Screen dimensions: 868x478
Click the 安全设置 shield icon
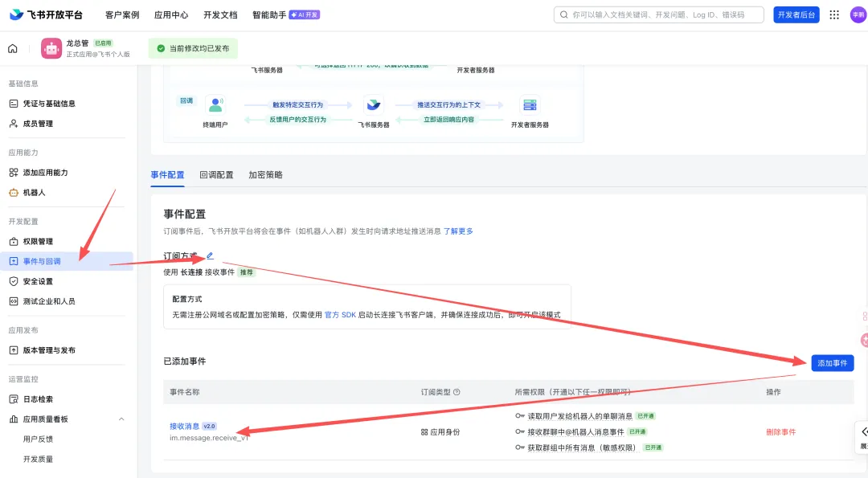click(x=14, y=281)
